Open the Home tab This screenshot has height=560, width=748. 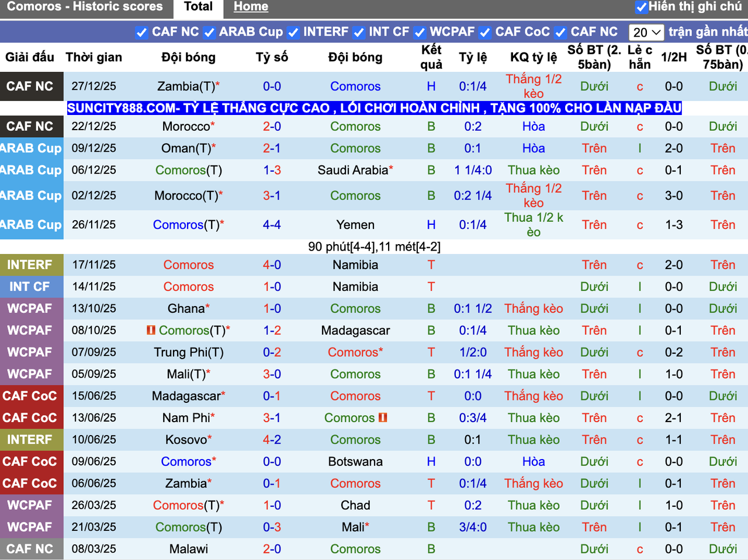click(x=251, y=7)
